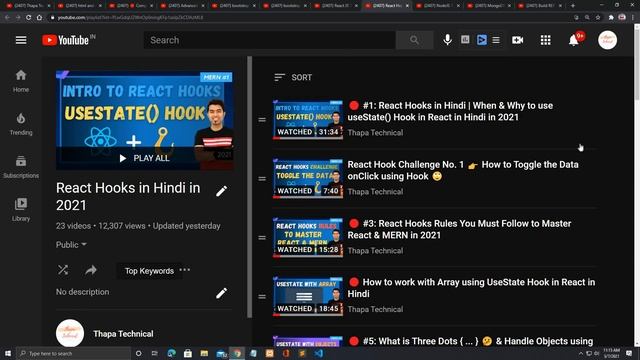Open #3 React Hooks Rules video title
Screen dimensions: 640x360
(x=459, y=229)
